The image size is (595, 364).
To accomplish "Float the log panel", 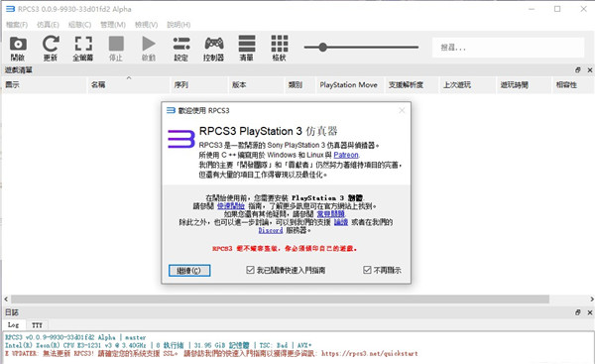I will 577,312.
